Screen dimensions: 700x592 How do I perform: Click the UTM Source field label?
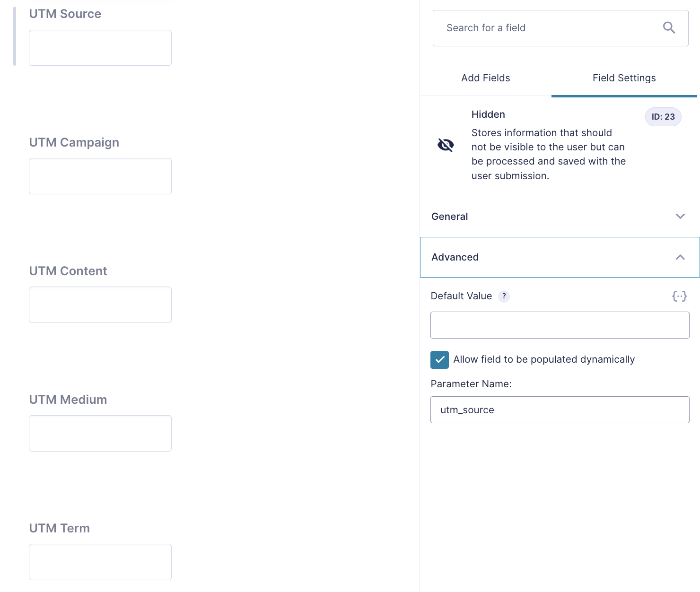pyautogui.click(x=65, y=14)
